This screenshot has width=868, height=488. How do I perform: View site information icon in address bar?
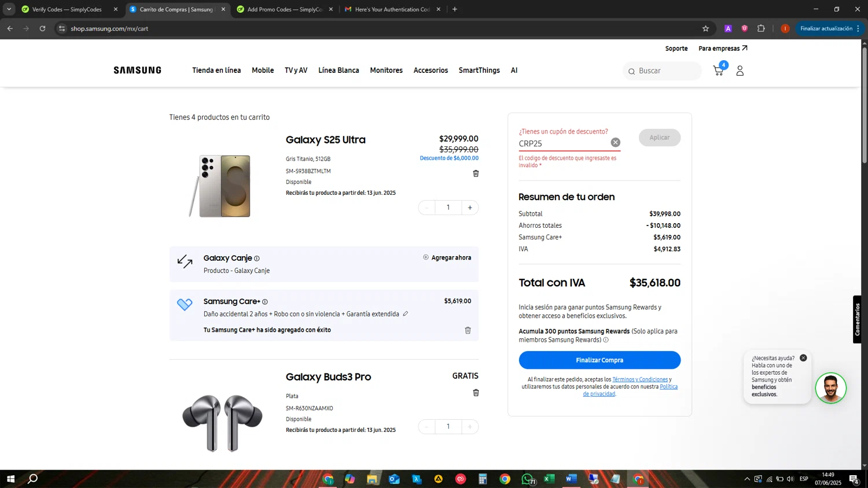(62, 28)
